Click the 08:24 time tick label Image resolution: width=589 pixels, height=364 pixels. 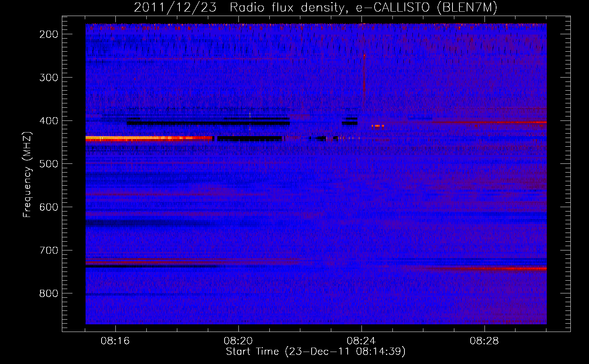point(361,341)
